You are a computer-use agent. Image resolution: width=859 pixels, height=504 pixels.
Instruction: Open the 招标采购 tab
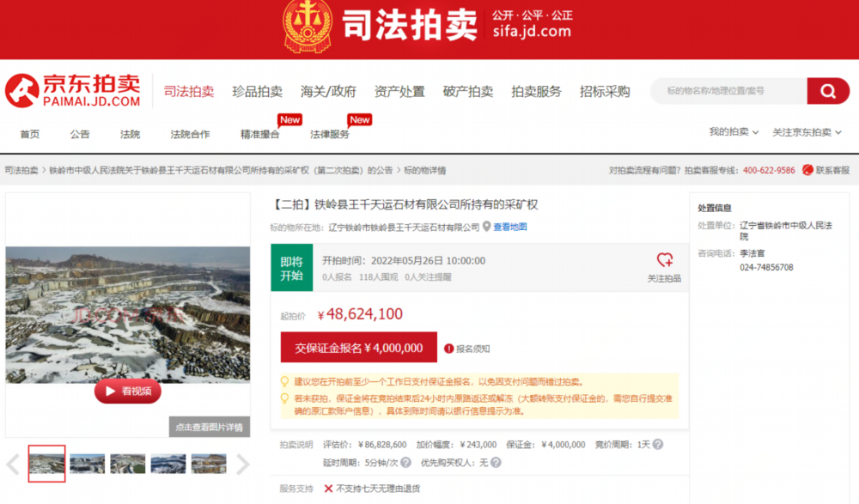tap(605, 92)
